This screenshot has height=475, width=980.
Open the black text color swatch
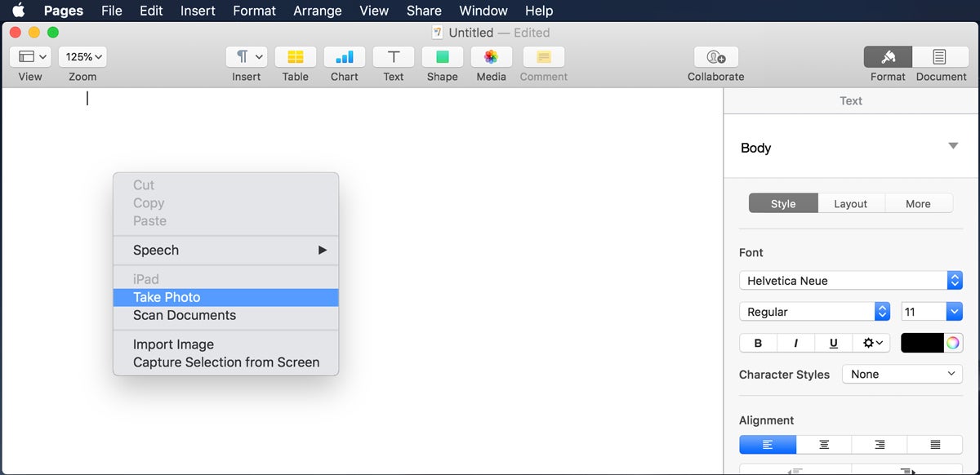click(922, 343)
